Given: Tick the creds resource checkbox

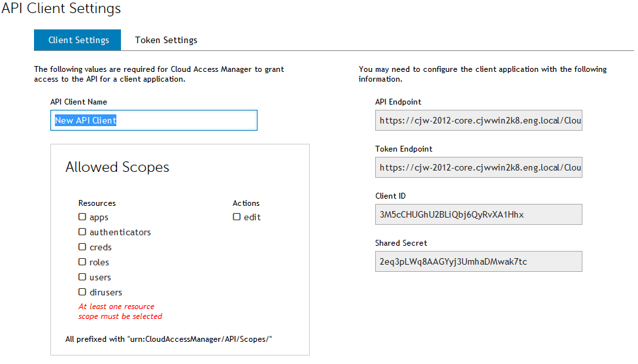Looking at the screenshot, I should click(x=82, y=247).
